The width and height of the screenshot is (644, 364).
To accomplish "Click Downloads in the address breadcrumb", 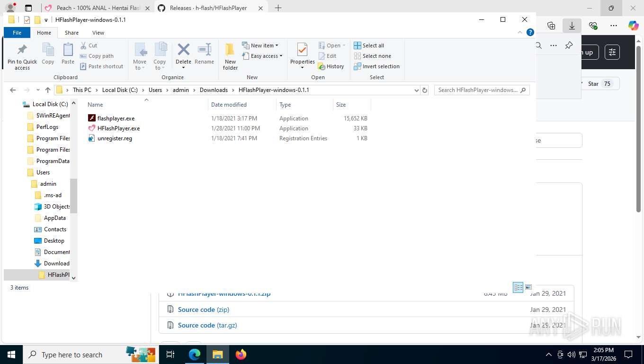I will click(214, 90).
